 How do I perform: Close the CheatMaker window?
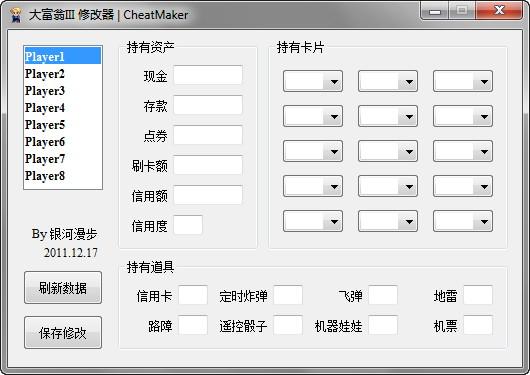pos(499,11)
